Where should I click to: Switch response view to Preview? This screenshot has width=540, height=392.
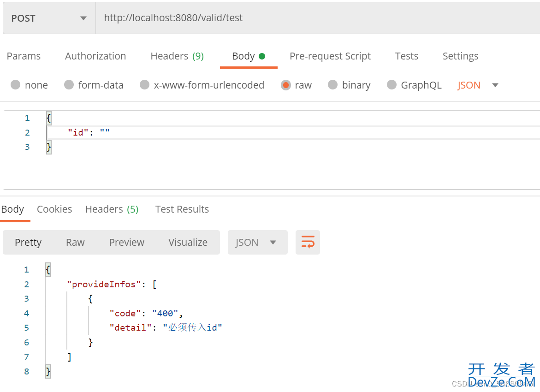126,243
